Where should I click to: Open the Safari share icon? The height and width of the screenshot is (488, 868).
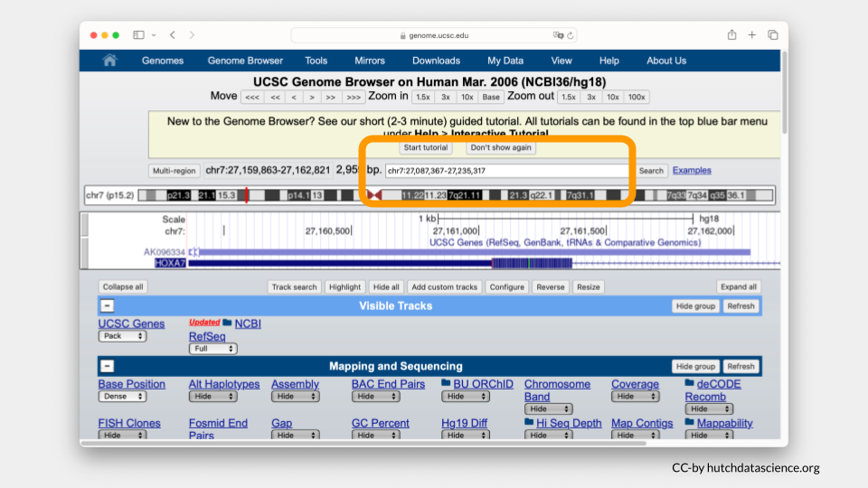pyautogui.click(x=731, y=35)
